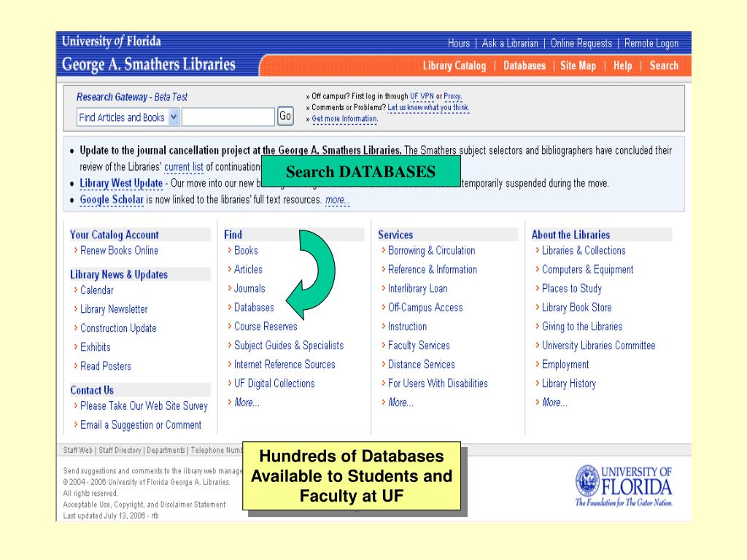Select Databases in the orange bar
Image resolution: width=747 pixels, height=560 pixels.
point(525,66)
